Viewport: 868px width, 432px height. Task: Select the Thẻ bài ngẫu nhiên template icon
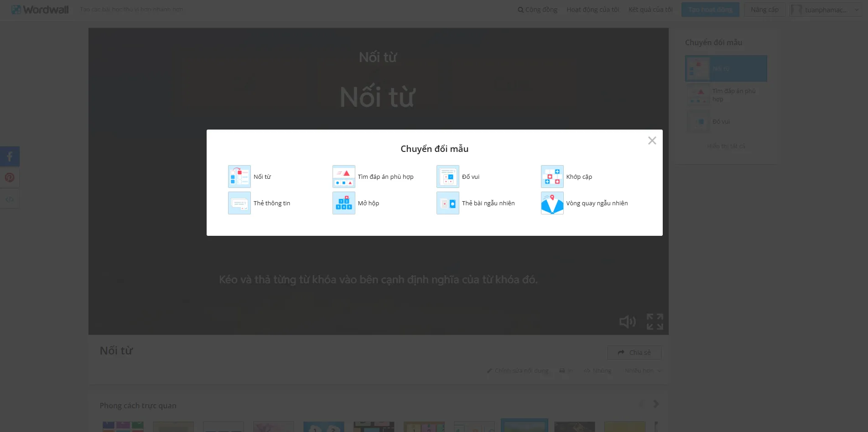click(447, 203)
